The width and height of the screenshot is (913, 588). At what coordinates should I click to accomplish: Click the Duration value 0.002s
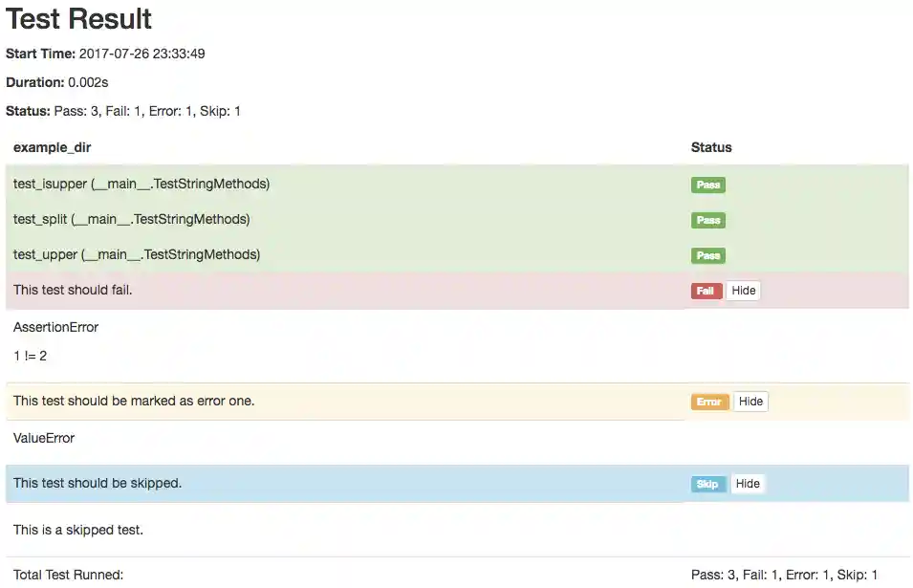[x=88, y=82]
